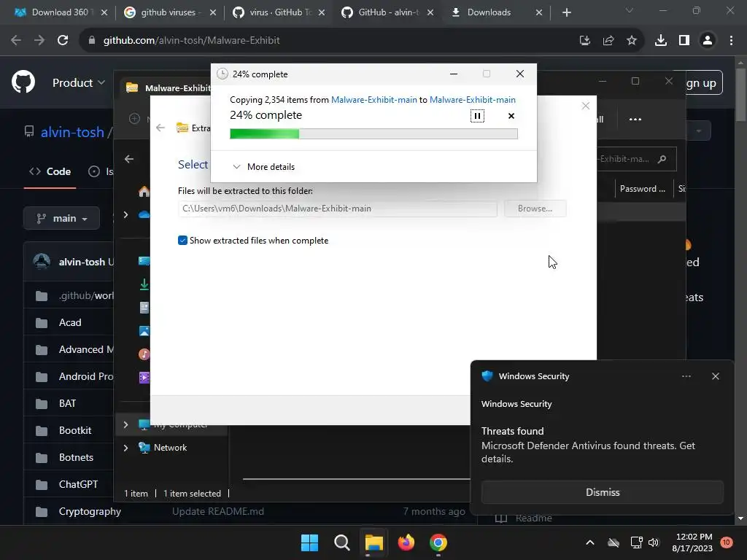Viewport: 747px width, 560px height.
Task: Open the Botnets folder in repository
Action: (x=76, y=457)
